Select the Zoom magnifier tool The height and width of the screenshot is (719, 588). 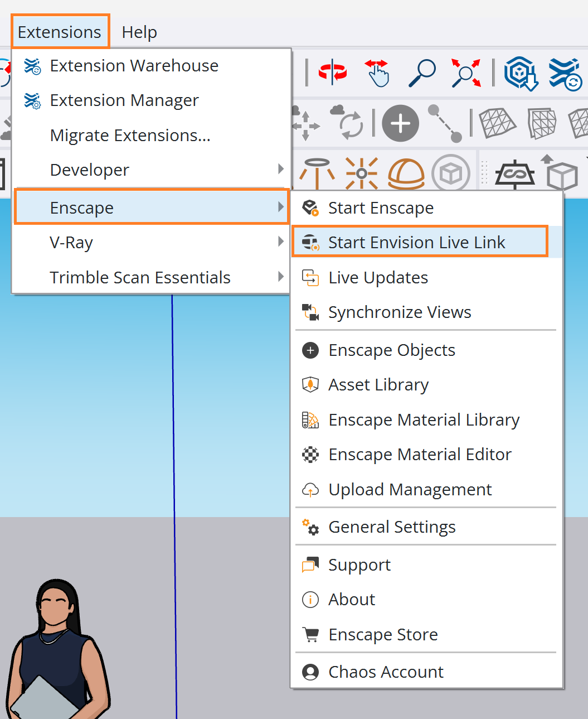(422, 73)
